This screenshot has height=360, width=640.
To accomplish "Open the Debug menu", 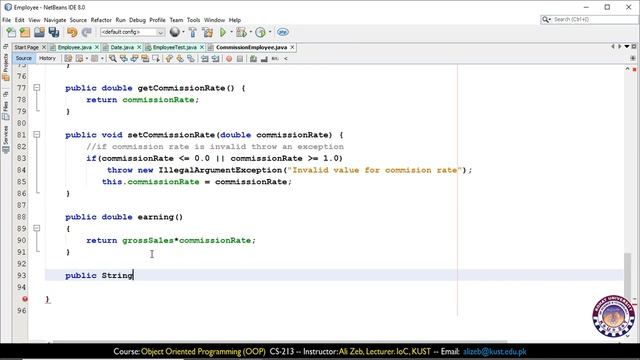I will tap(137, 20).
